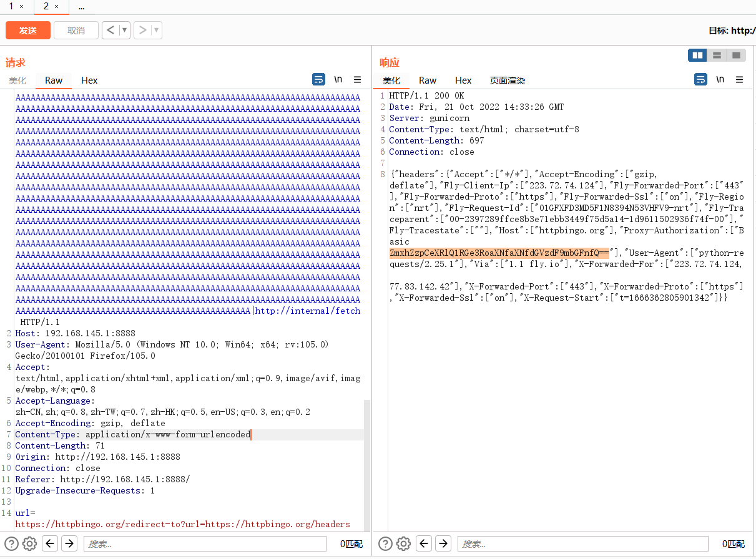The image size is (756, 559).
Task: Click the Origin header line in request
Action: (x=97, y=457)
